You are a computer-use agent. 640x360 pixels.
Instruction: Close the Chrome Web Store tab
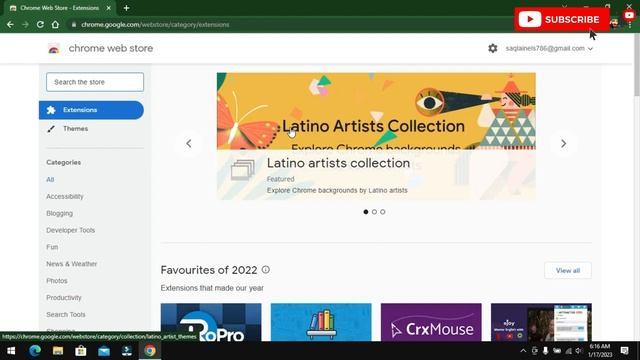(x=109, y=8)
